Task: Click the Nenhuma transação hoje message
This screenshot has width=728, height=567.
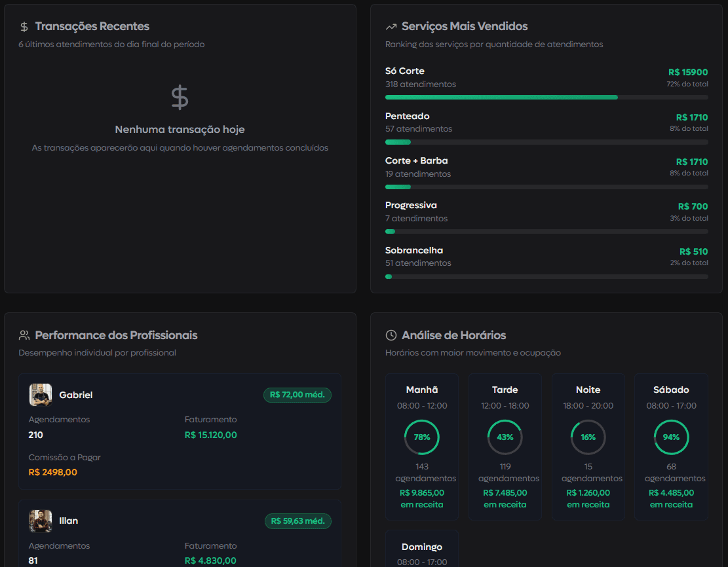Action: (180, 130)
